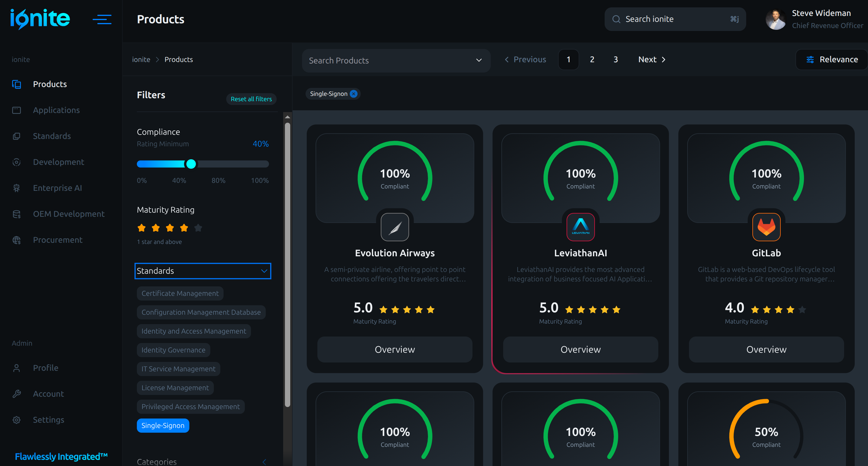The image size is (868, 466).
Task: Click the LeviathanAI logo icon
Action: click(580, 227)
